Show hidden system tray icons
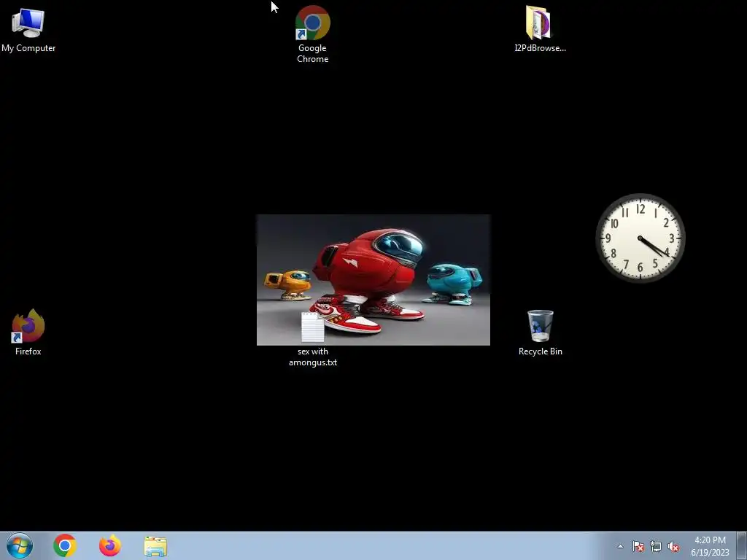 pyautogui.click(x=620, y=546)
